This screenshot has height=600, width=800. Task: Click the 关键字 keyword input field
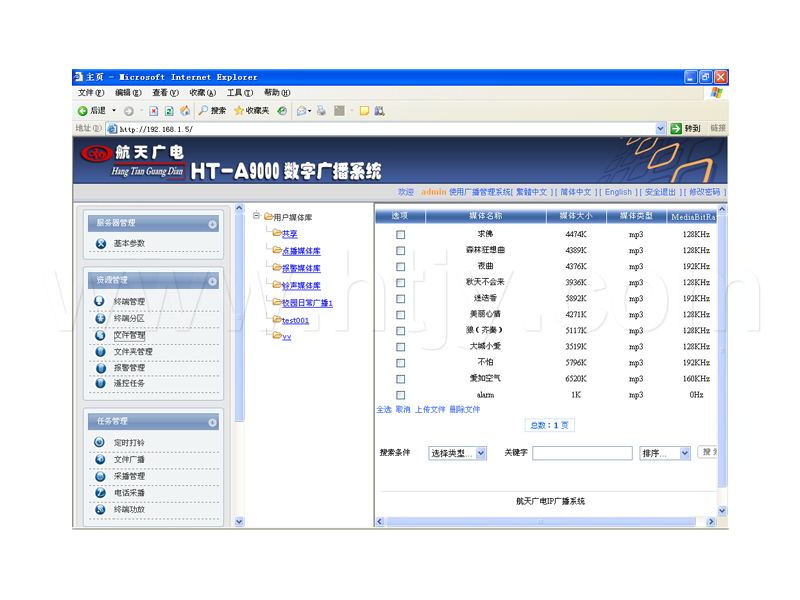coord(582,453)
